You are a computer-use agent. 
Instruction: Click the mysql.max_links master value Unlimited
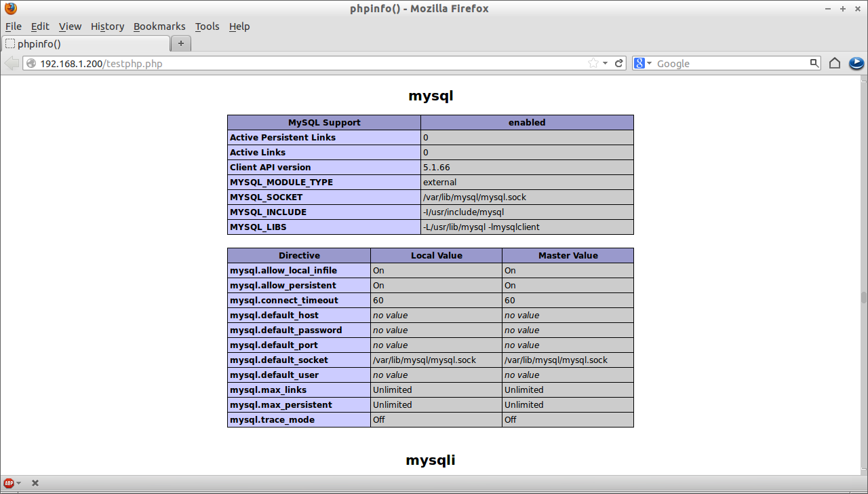pyautogui.click(x=524, y=390)
